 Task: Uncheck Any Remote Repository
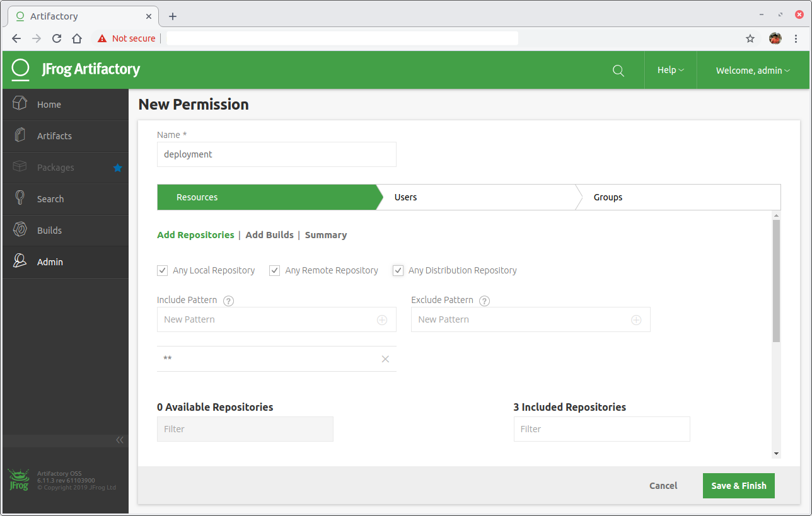[x=275, y=271]
